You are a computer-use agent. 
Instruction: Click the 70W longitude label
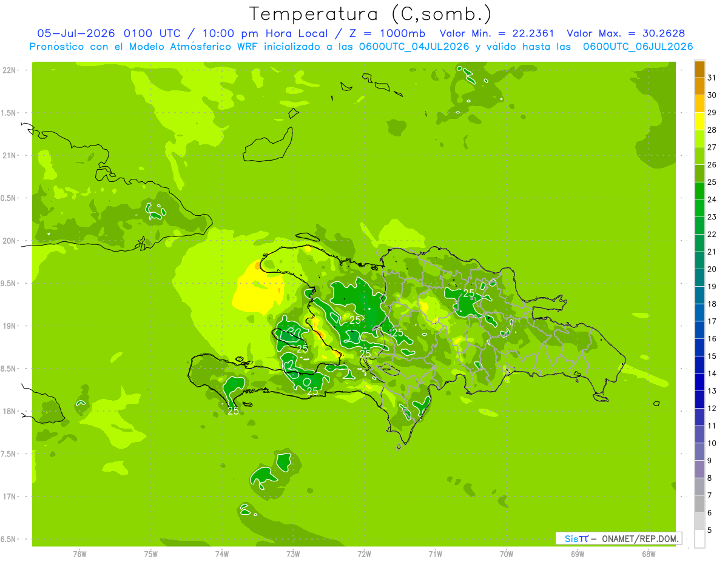coord(506,554)
